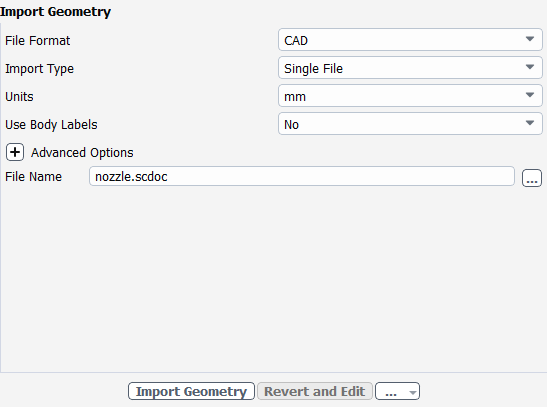
Task: Click the Import Type label
Action: tap(39, 69)
